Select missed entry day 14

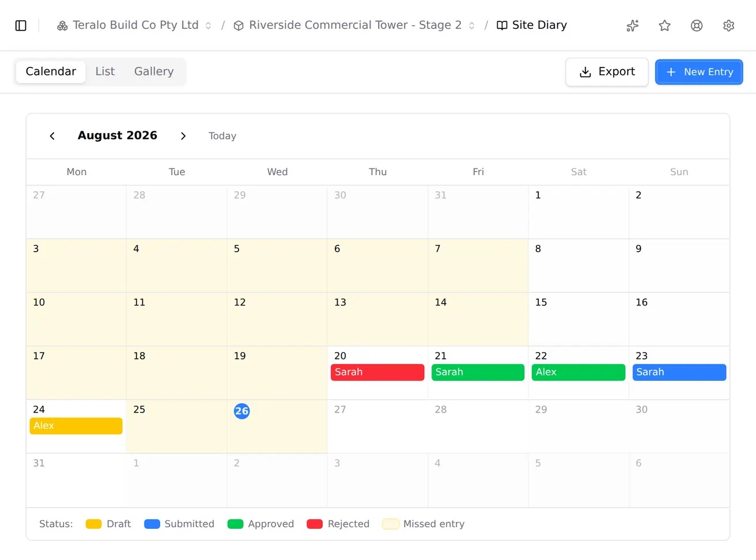[x=478, y=319]
